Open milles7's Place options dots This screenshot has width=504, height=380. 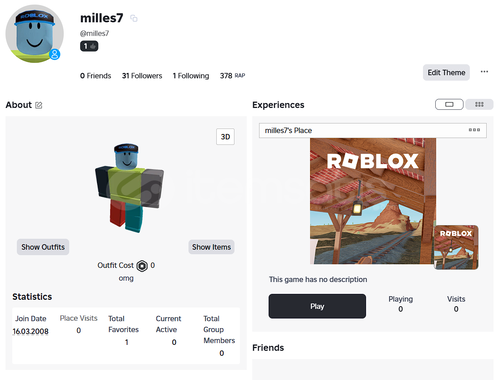pyautogui.click(x=474, y=130)
